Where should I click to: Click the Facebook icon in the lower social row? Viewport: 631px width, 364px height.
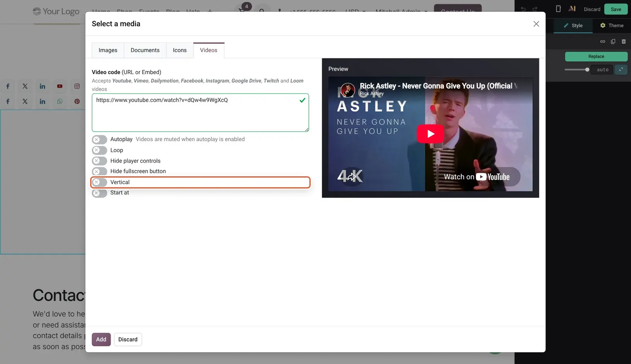point(7,101)
